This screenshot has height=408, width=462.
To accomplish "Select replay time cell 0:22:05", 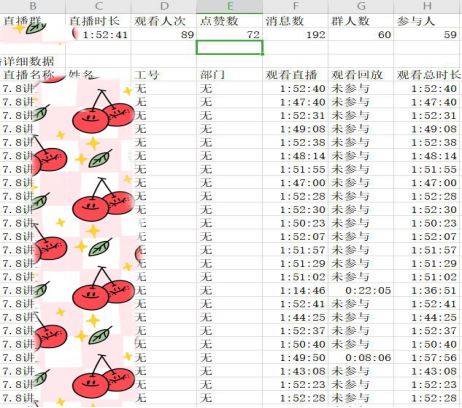I will pyautogui.click(x=361, y=290).
